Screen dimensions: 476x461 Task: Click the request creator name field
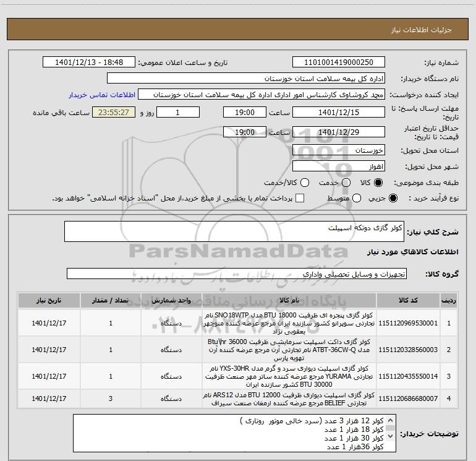tap(261, 95)
